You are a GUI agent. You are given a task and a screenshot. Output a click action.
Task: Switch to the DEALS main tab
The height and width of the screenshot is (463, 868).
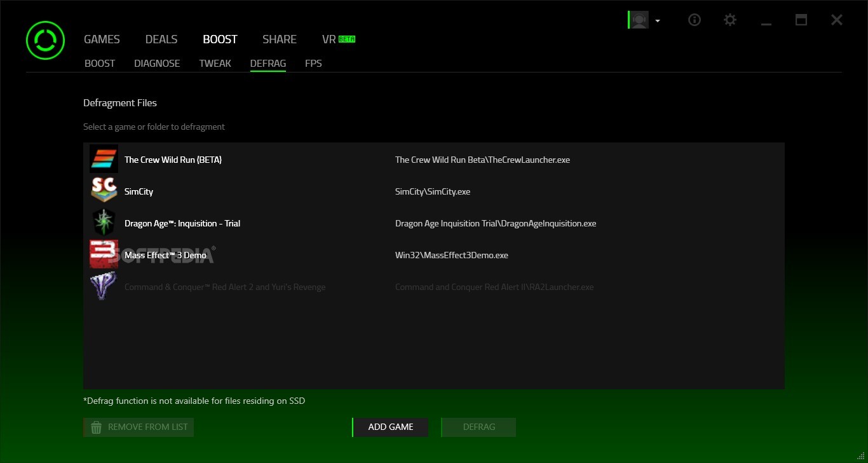pyautogui.click(x=161, y=39)
